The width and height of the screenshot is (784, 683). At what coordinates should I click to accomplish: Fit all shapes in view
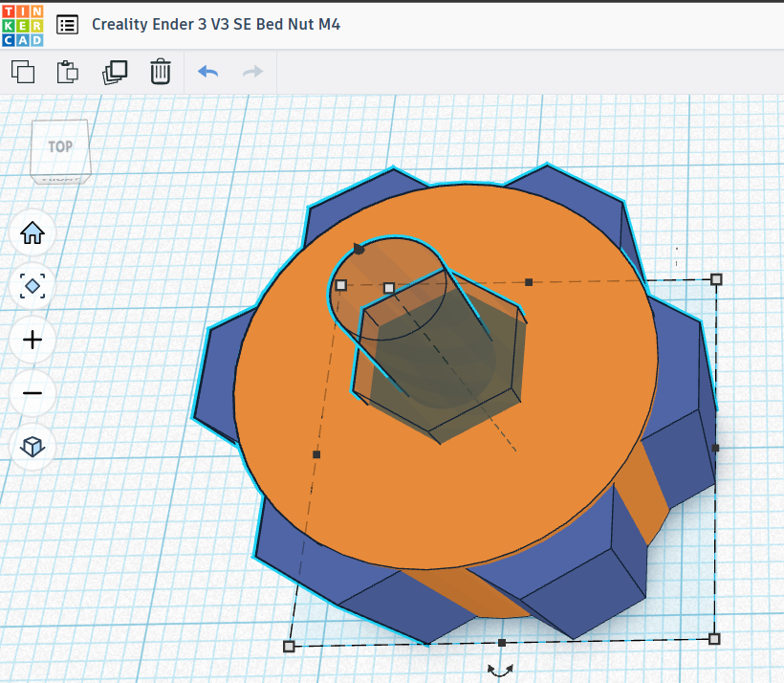point(33,286)
